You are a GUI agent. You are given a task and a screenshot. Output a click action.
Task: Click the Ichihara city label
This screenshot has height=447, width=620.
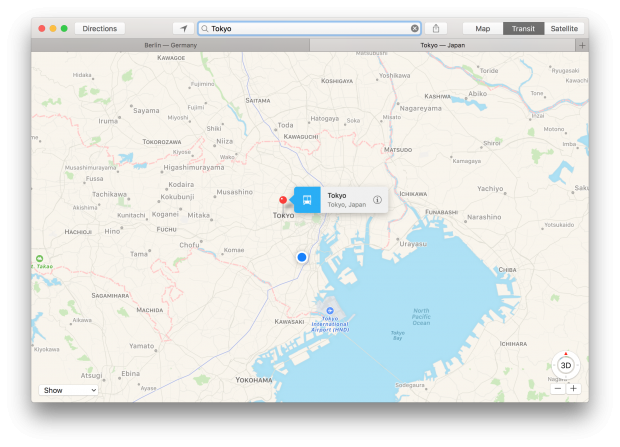pyautogui.click(x=513, y=344)
